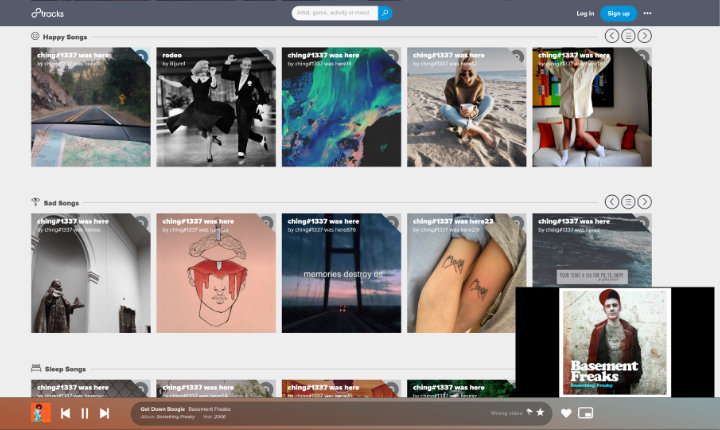Click the now-playing cover art in player bar
The image size is (720, 430).
pyautogui.click(x=40, y=413)
